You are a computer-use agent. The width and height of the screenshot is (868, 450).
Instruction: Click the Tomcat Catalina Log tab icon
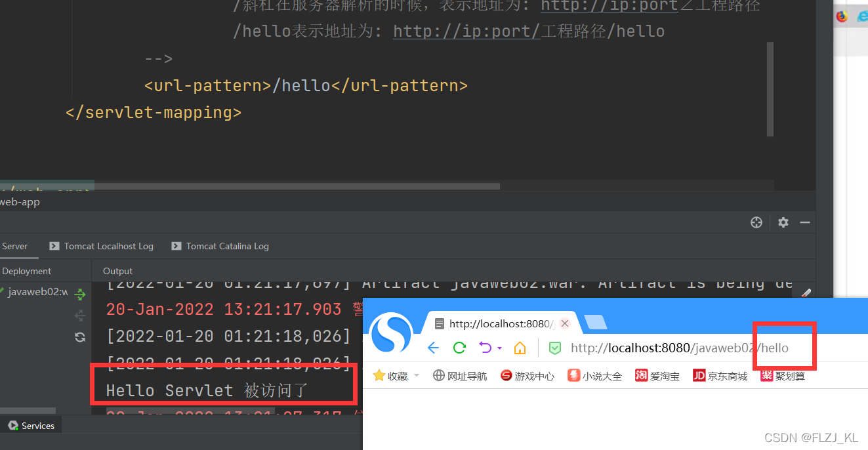[x=176, y=246]
